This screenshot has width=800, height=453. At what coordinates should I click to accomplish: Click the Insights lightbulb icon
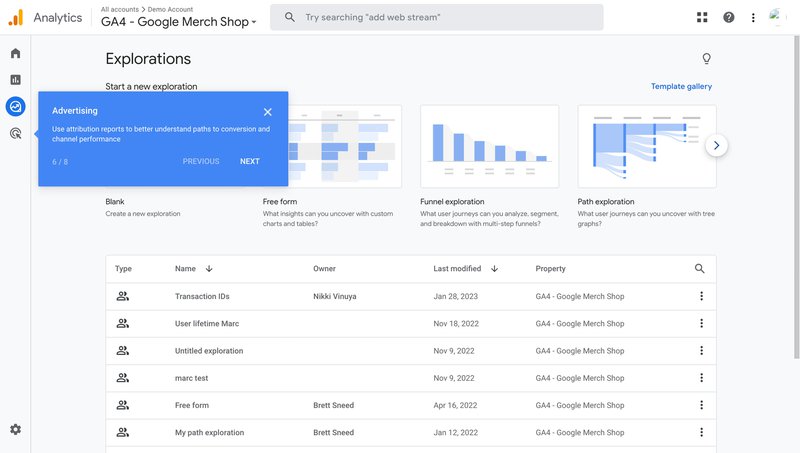coord(706,59)
